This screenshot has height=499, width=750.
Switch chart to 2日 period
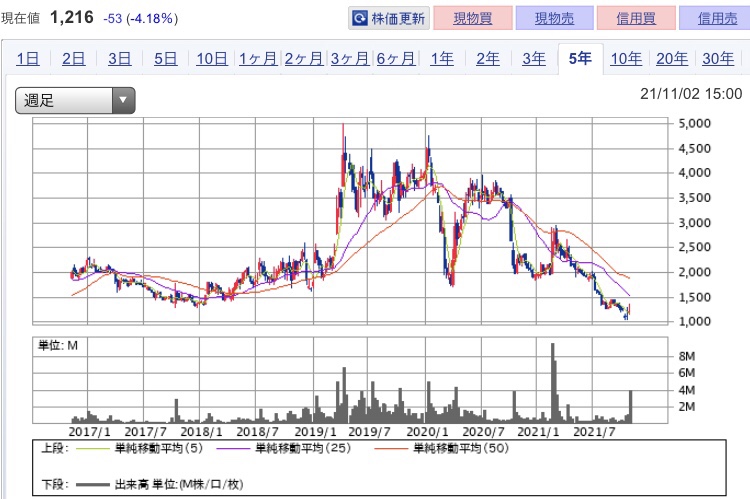pos(74,59)
